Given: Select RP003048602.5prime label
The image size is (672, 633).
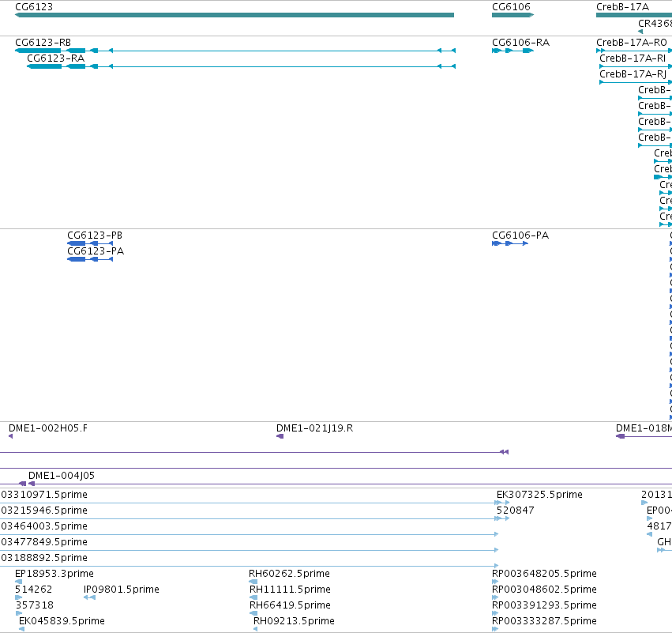Looking at the screenshot, I should 544,590.
